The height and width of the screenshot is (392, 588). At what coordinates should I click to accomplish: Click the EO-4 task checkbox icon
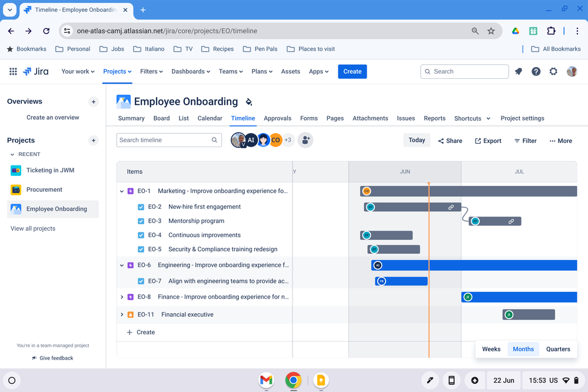click(141, 235)
